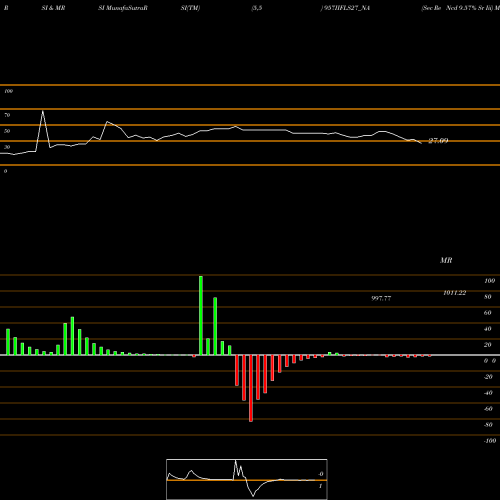Click the longest red momentum bar

(x=251, y=388)
